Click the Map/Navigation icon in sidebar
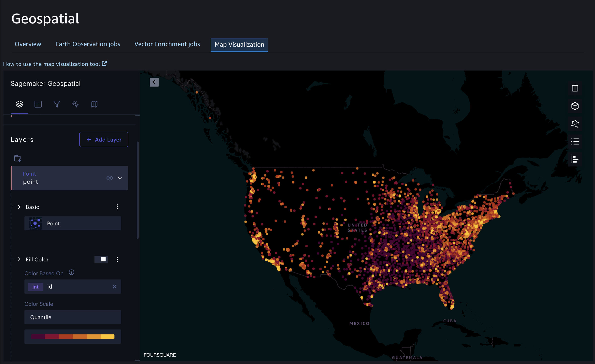The width and height of the screenshot is (595, 364). click(94, 104)
